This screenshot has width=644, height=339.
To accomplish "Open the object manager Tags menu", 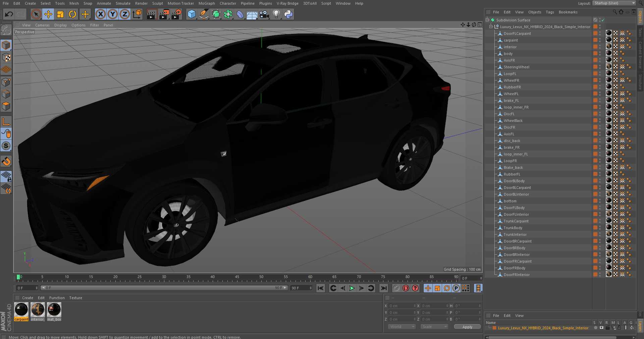I will (550, 12).
